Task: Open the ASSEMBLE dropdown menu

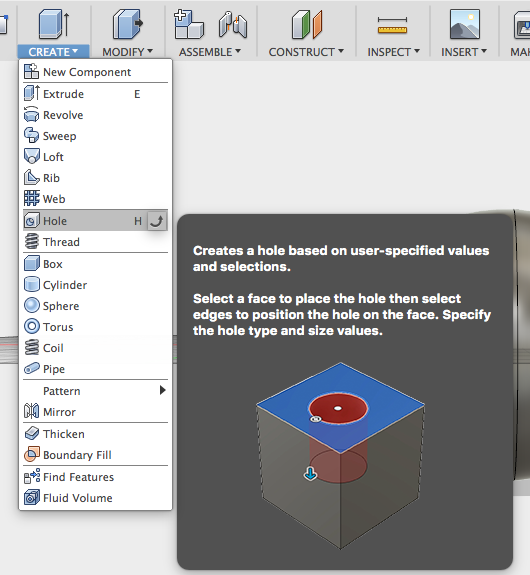Action: pyautogui.click(x=210, y=52)
